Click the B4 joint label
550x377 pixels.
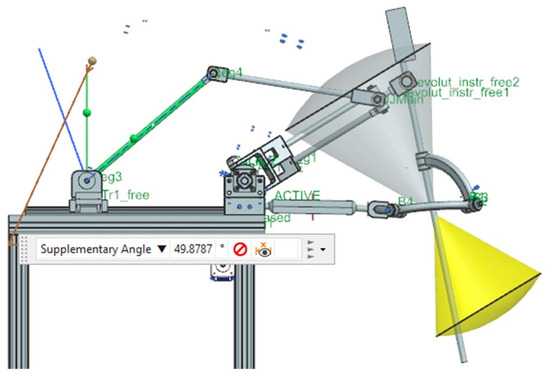point(405,201)
